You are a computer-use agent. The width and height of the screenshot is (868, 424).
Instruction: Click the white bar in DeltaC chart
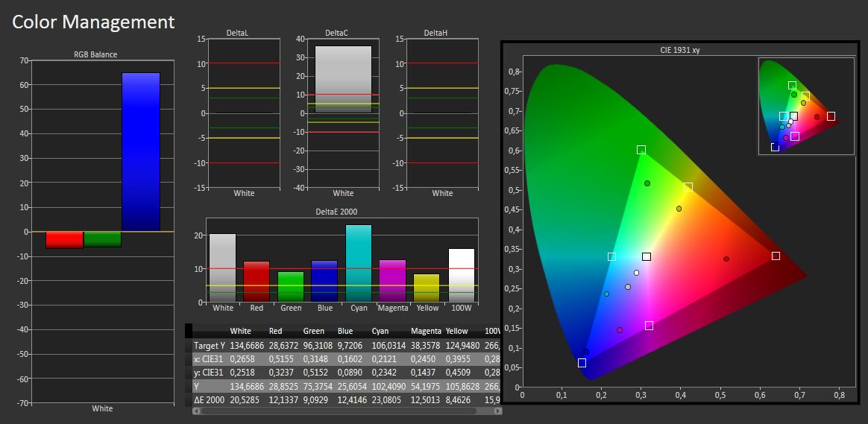click(343, 79)
